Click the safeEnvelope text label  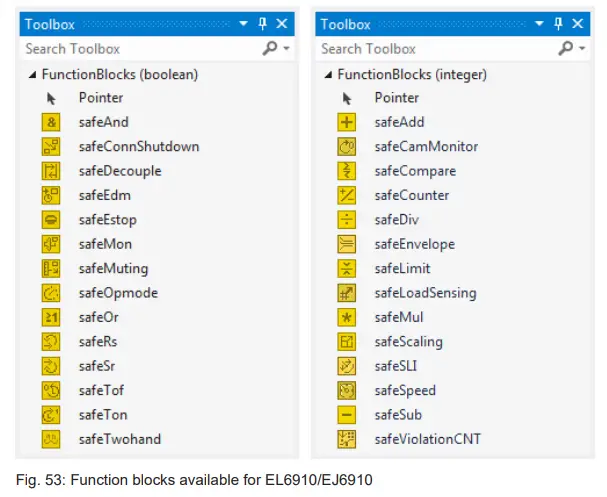pyautogui.click(x=415, y=245)
